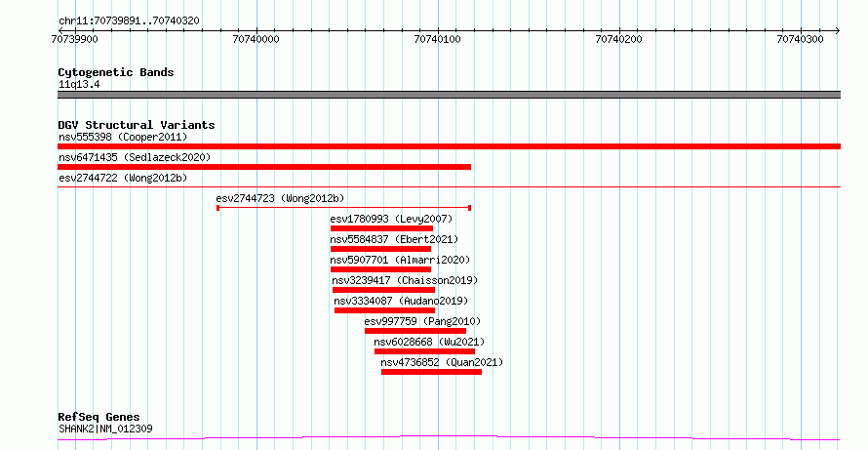Image resolution: width=868 pixels, height=450 pixels.
Task: Click the nsv555398 (Cooper2011) label
Action: pos(123,137)
